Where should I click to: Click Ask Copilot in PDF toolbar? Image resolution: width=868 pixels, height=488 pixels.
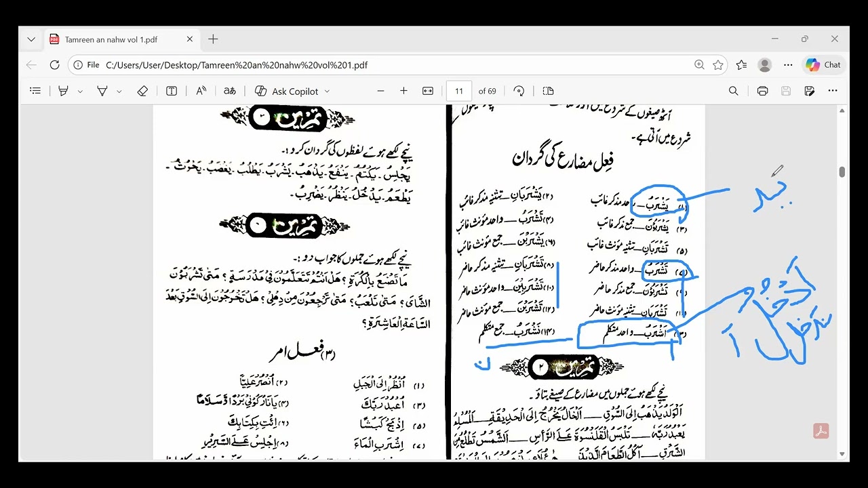coord(287,91)
